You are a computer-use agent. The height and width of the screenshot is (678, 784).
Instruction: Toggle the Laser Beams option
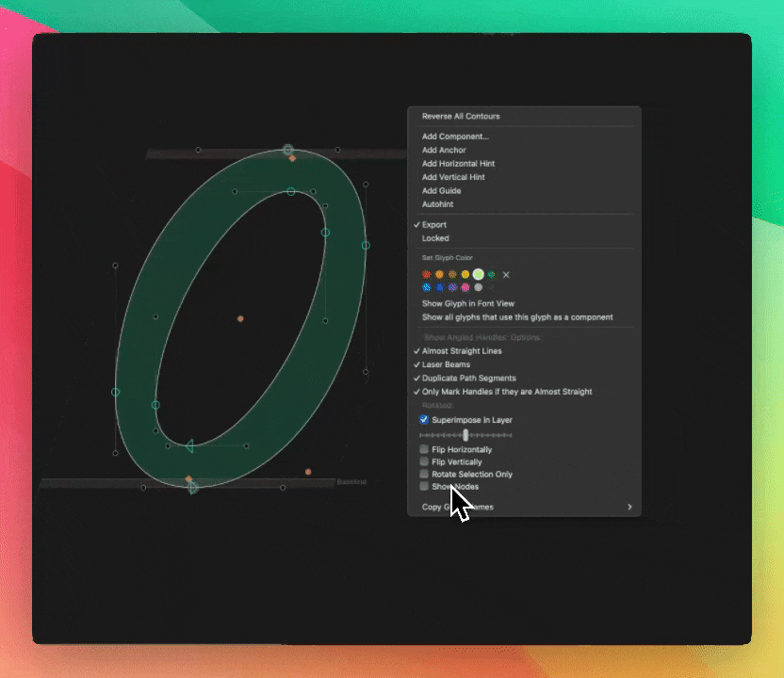click(446, 364)
